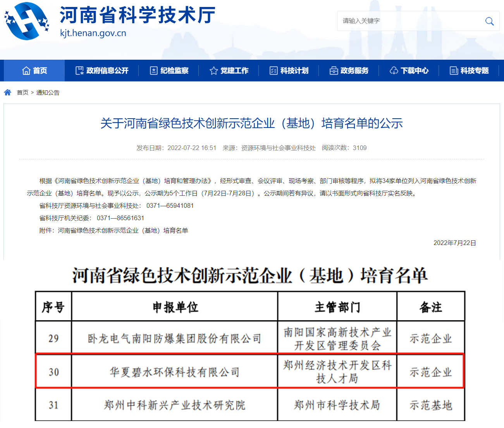
Task: Click the 河南省科学技术厅 site title
Action: pos(138,15)
